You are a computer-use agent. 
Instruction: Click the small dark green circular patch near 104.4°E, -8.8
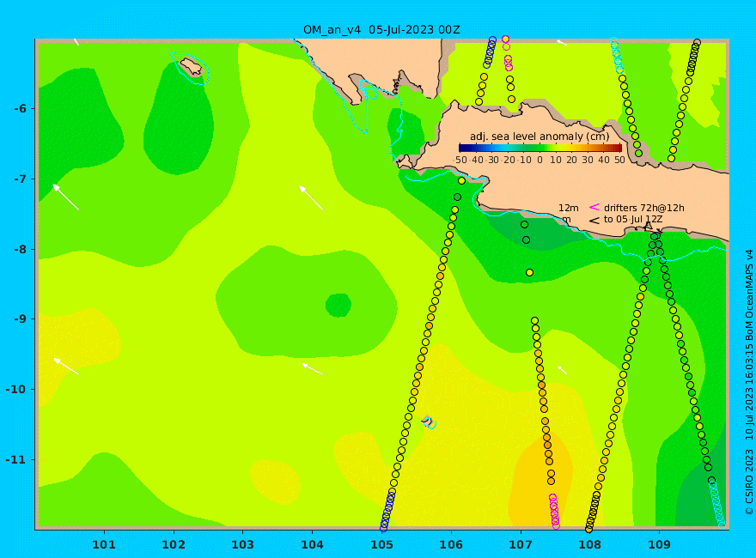point(338,305)
